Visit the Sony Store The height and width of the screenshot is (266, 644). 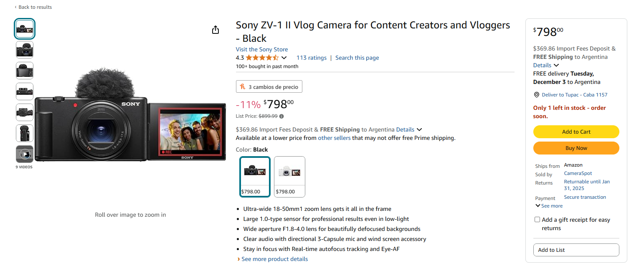(x=261, y=49)
